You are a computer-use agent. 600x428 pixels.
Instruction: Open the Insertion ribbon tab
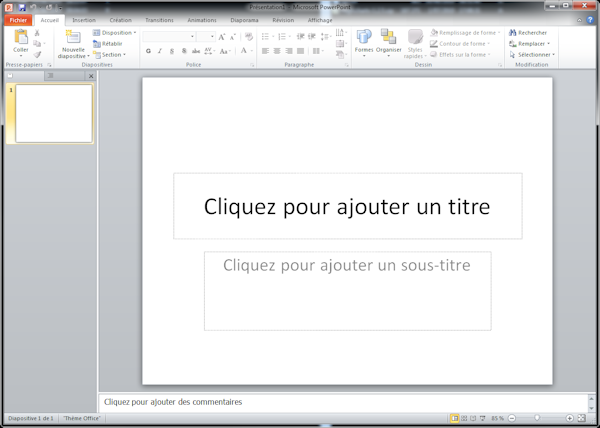tap(84, 19)
